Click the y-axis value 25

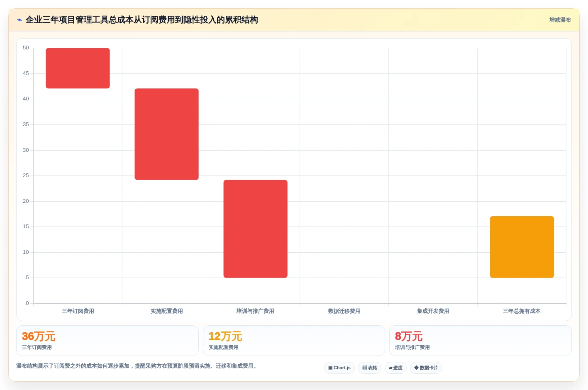coord(26,175)
